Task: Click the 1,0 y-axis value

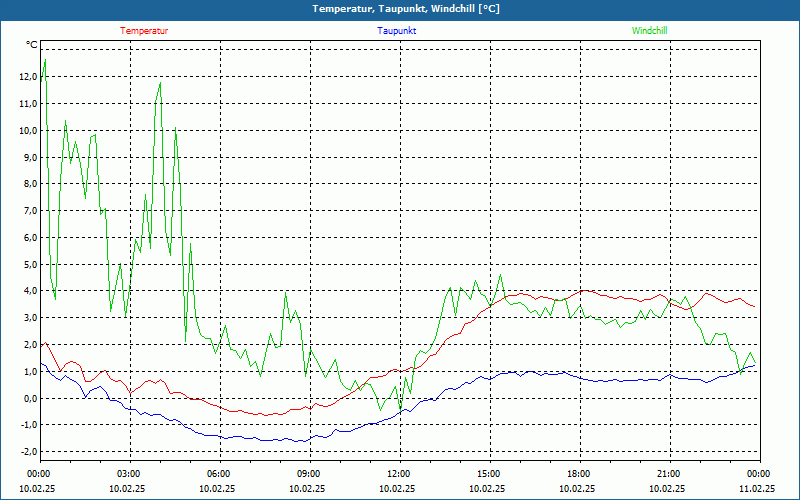Action: [x=30, y=371]
